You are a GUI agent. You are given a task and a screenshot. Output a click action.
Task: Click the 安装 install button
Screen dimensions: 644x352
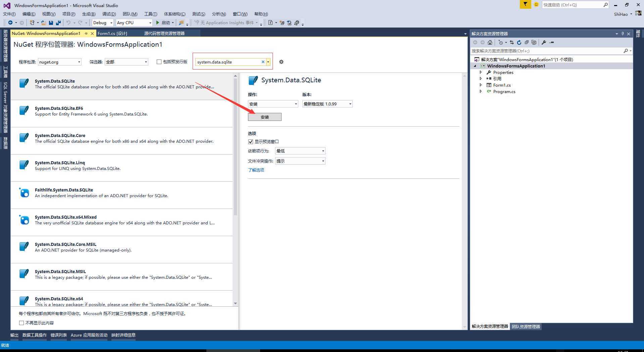[265, 117]
